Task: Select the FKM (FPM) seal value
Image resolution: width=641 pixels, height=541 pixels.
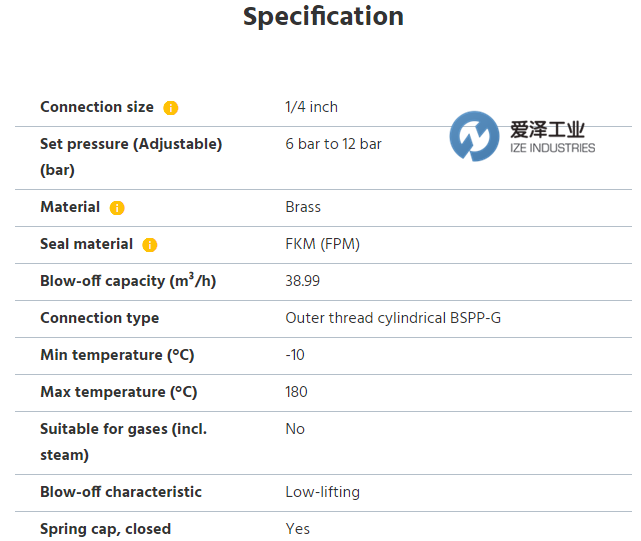Action: (x=322, y=244)
